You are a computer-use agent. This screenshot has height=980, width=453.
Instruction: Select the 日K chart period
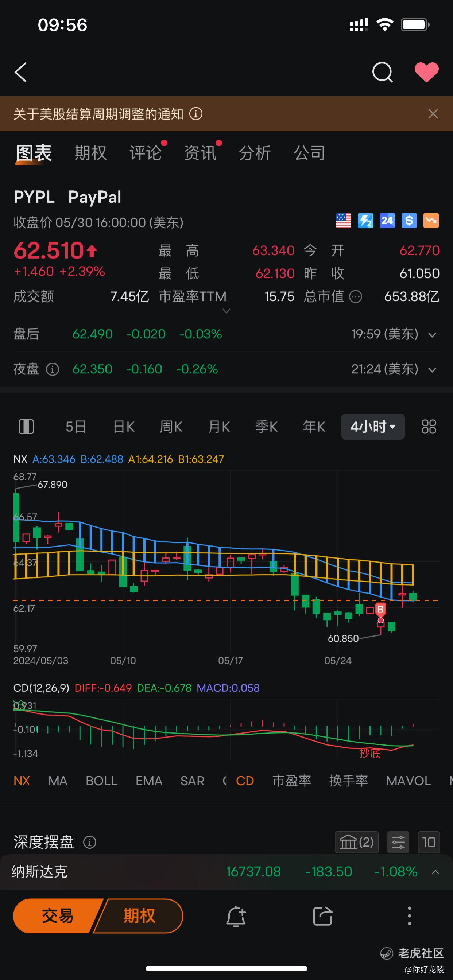point(124,427)
